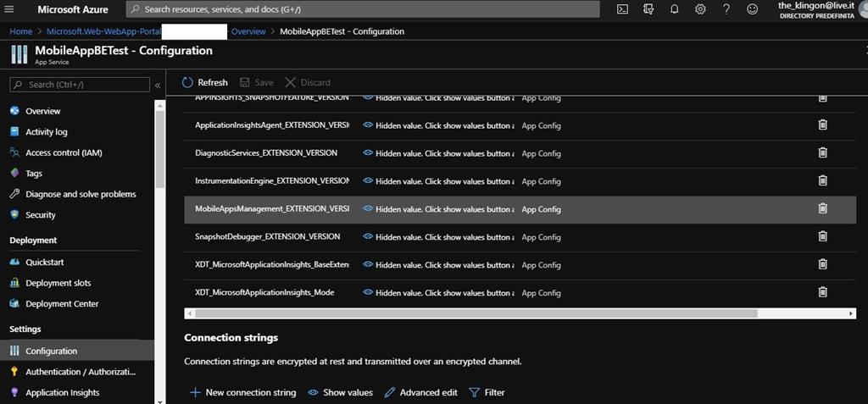Open the Azure portal hamburger menu
The height and width of the screenshot is (404, 868).
pyautogui.click(x=8, y=9)
